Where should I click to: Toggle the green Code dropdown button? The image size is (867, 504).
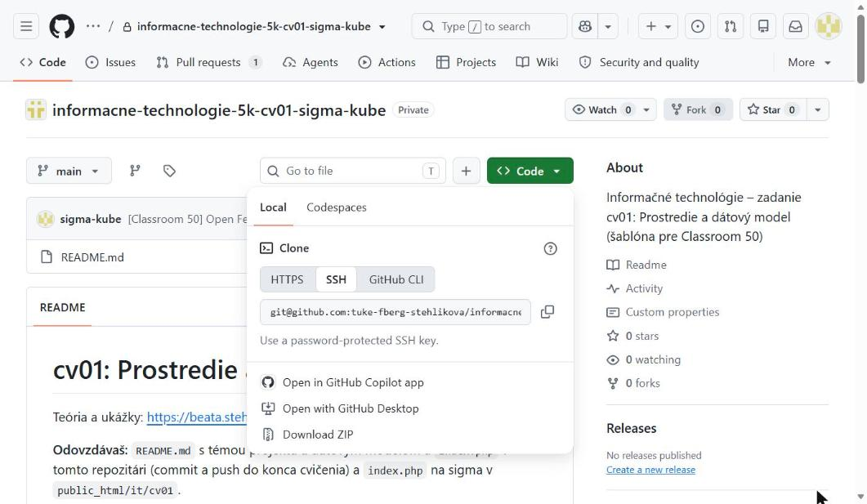(x=530, y=172)
